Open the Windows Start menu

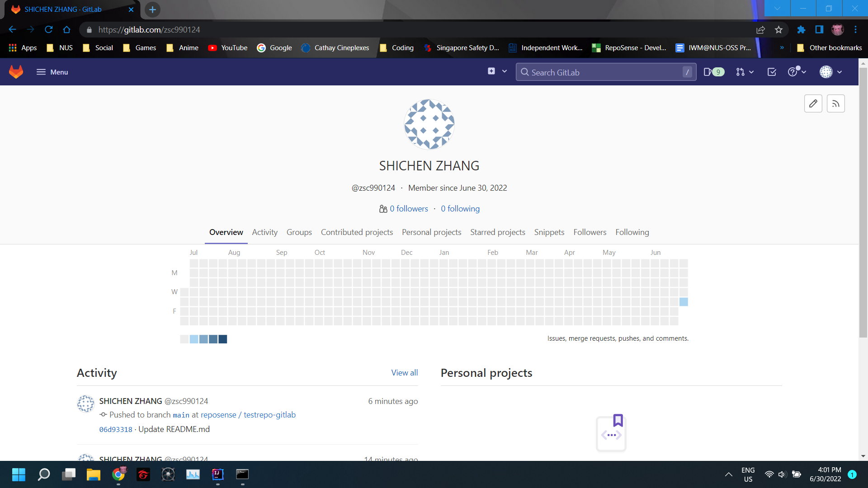click(x=19, y=474)
